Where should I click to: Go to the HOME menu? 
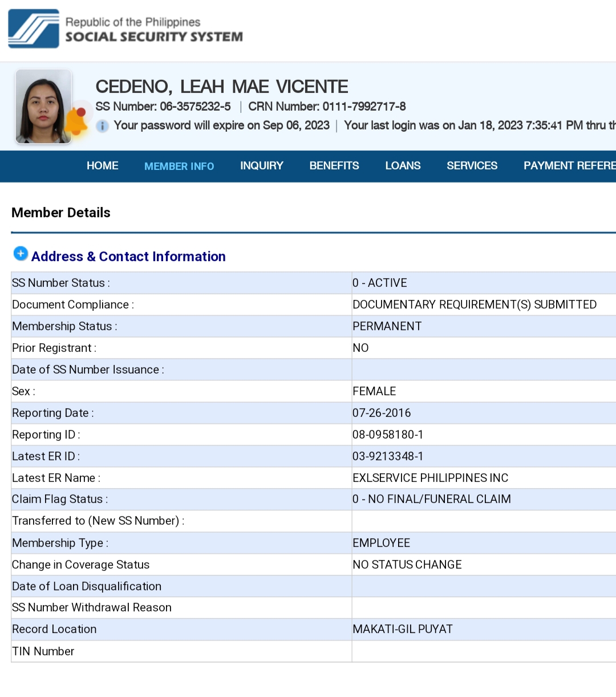point(103,166)
